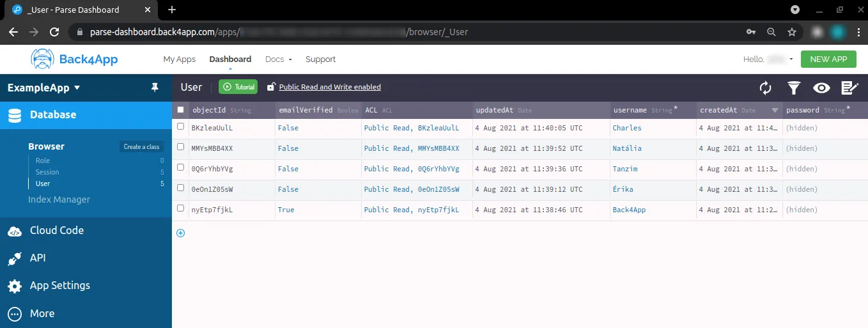The height and width of the screenshot is (328, 868).
Task: Click the emailVerified column header
Action: tap(318, 110)
